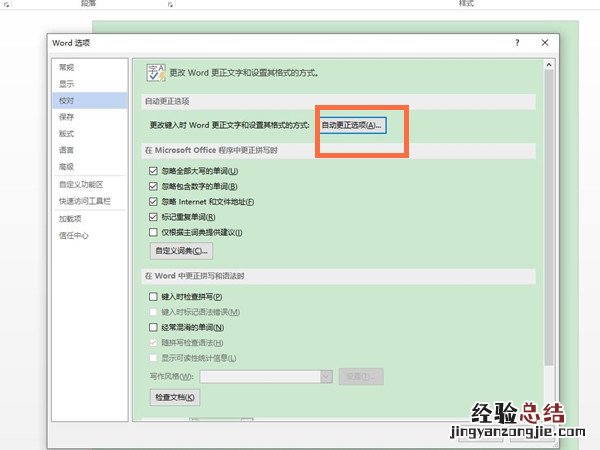Toggle 忽略 Internet 和文件地址 checkbox
The width and height of the screenshot is (600, 450).
tap(153, 201)
